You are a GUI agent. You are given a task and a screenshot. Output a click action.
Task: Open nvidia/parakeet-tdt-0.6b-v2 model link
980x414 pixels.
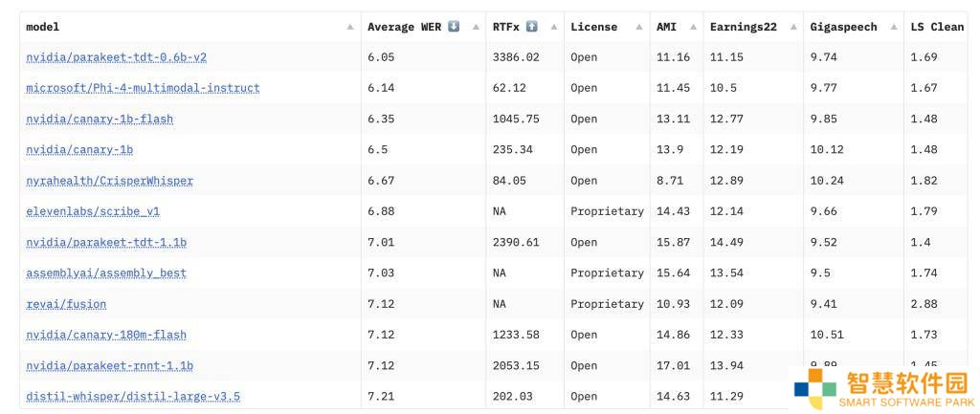point(116,57)
